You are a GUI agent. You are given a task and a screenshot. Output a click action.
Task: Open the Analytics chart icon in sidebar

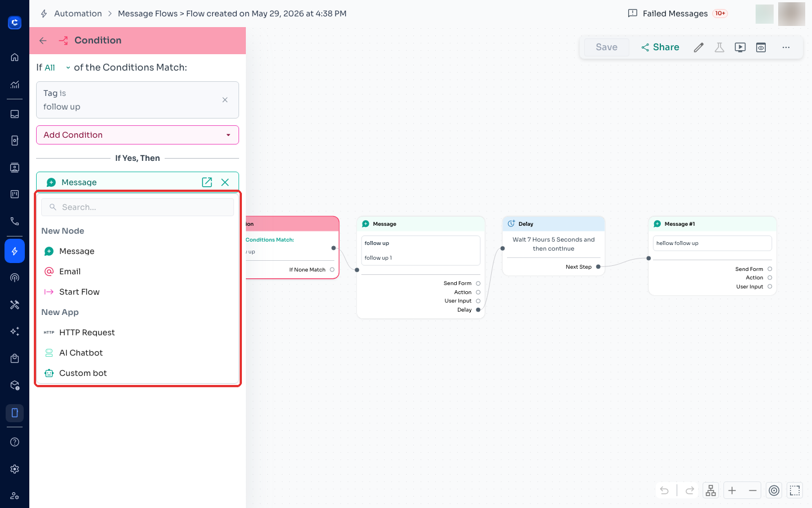coord(15,85)
